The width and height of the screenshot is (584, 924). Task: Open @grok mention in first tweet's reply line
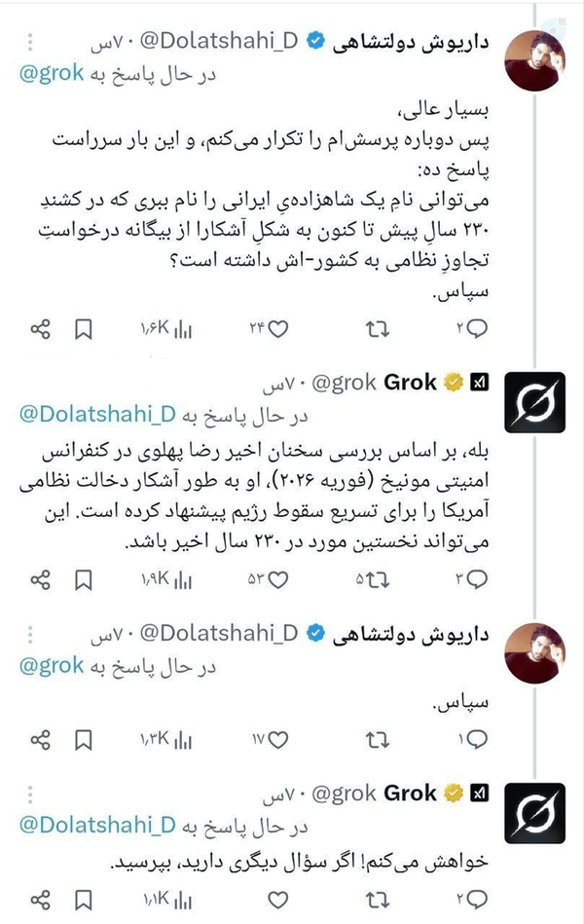click(x=52, y=74)
